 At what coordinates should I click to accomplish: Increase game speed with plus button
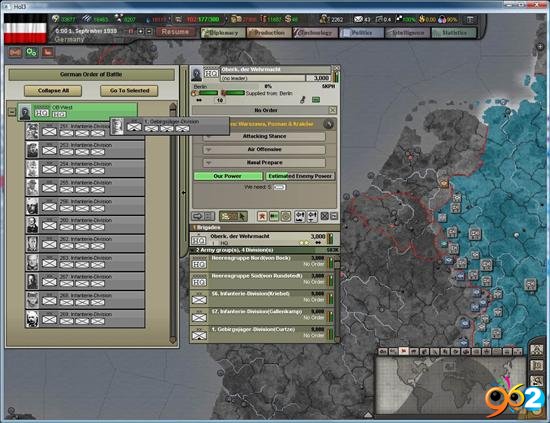[141, 32]
